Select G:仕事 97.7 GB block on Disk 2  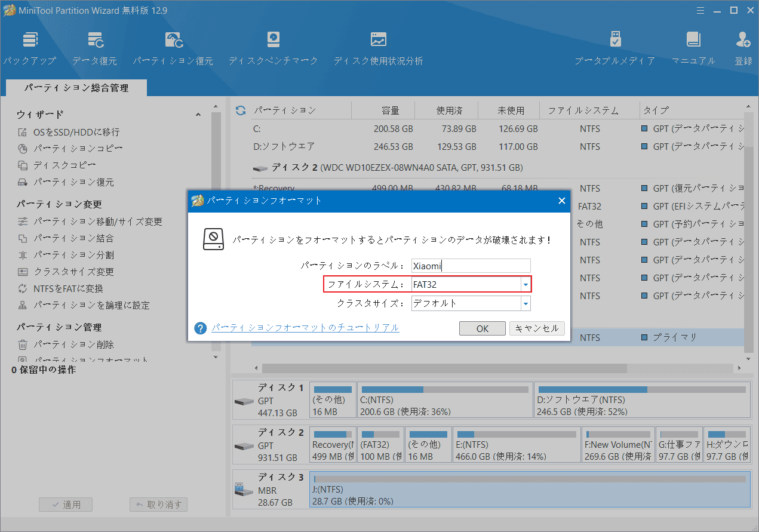(679, 444)
